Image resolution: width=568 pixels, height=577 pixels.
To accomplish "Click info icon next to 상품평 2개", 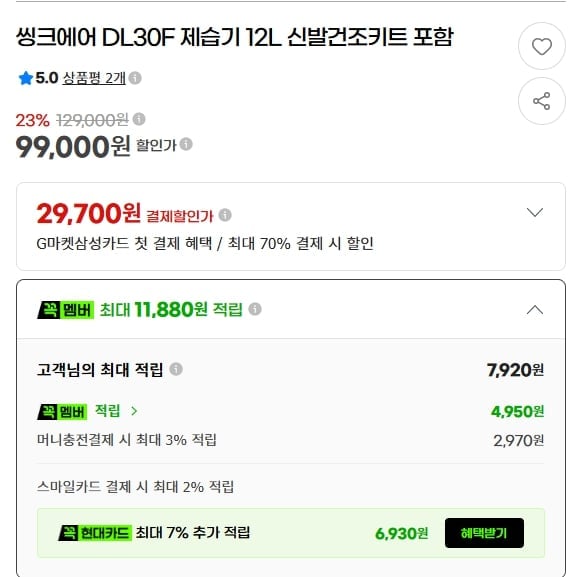I will pos(135,78).
